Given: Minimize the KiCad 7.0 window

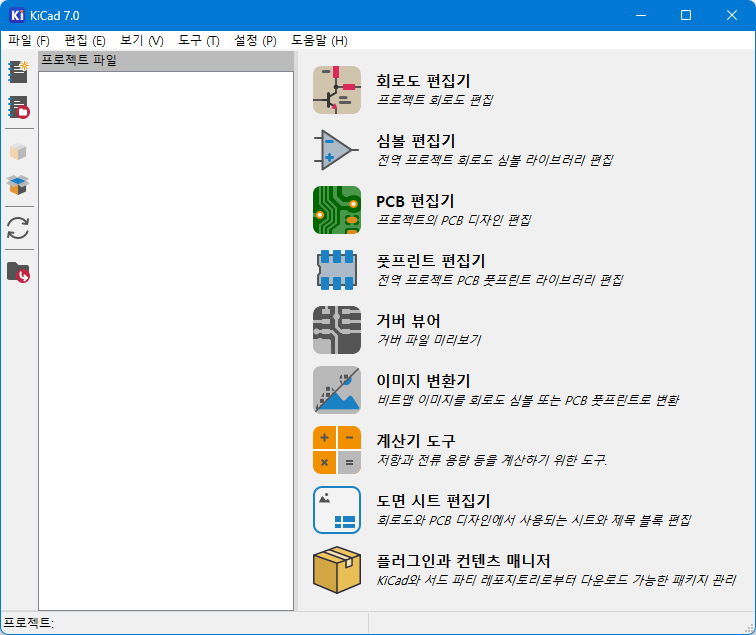Looking at the screenshot, I should 641,15.
